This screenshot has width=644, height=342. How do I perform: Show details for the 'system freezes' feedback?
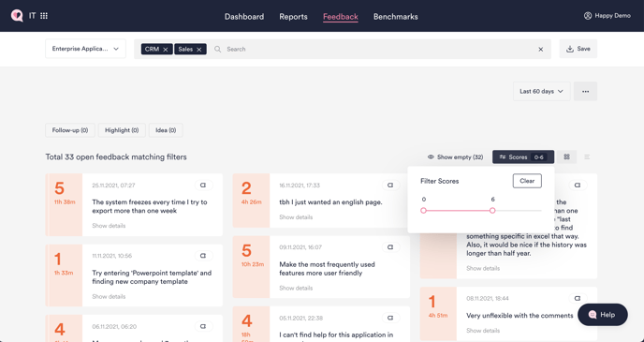[109, 226]
